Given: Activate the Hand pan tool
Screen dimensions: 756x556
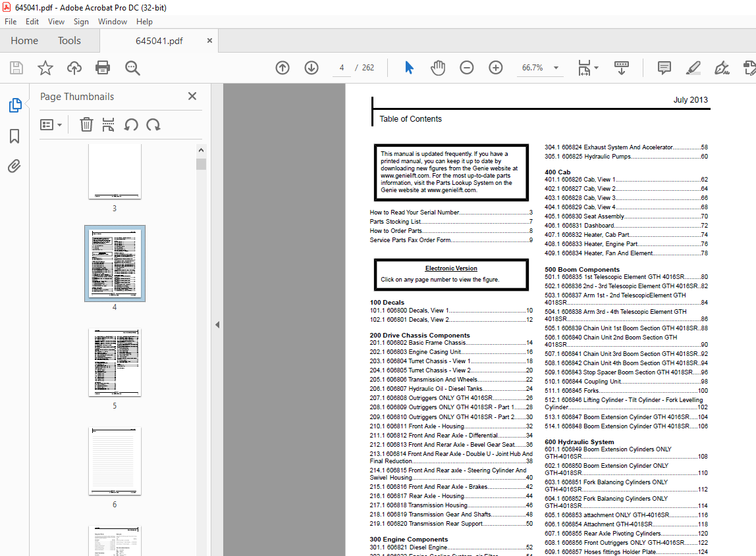Looking at the screenshot, I should pyautogui.click(x=438, y=68).
